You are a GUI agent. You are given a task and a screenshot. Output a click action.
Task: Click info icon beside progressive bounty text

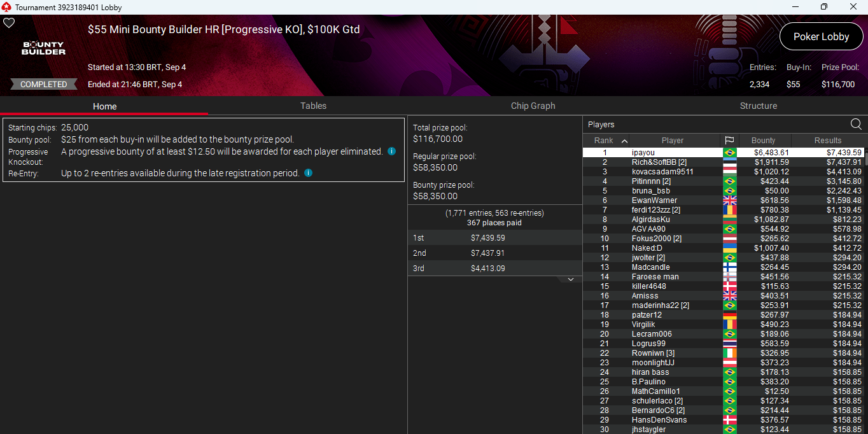tap(391, 151)
